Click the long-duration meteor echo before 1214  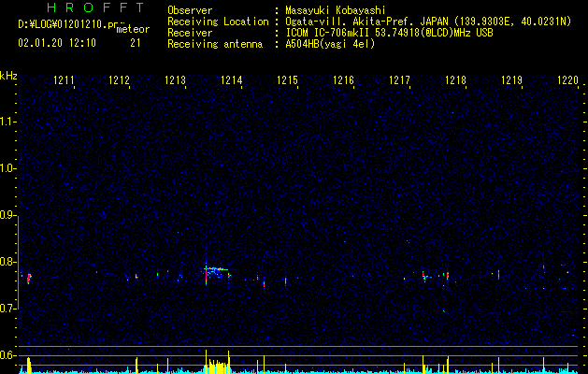[216, 269]
